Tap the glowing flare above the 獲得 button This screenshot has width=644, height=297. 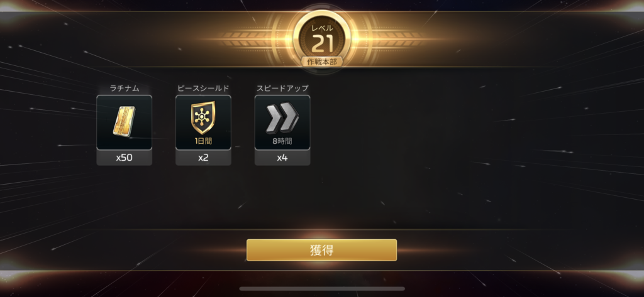321,235
